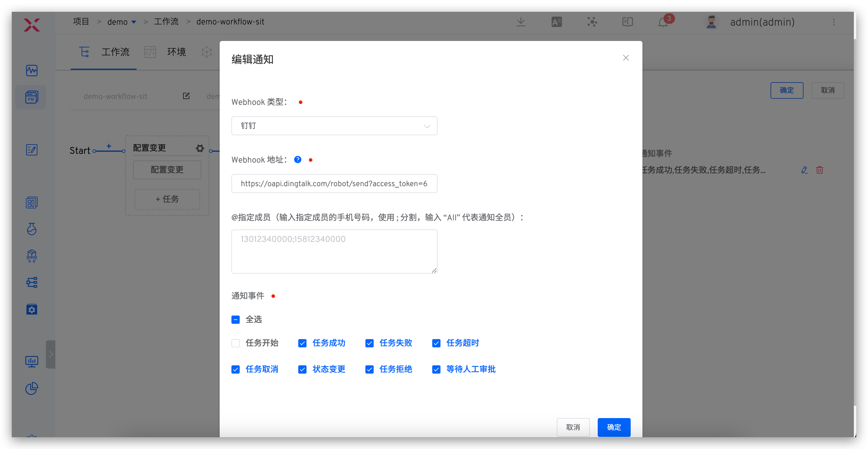This screenshot has width=868, height=449.
Task: Click the service cube icon tab
Action: click(x=207, y=52)
